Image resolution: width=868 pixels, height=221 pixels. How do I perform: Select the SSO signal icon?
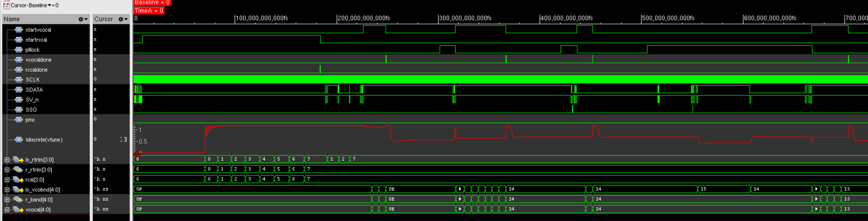[19, 109]
